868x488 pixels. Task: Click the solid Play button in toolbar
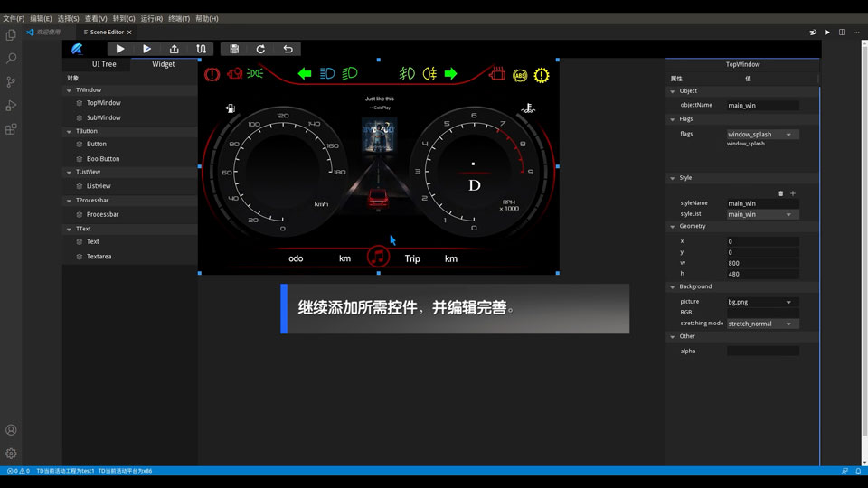120,49
